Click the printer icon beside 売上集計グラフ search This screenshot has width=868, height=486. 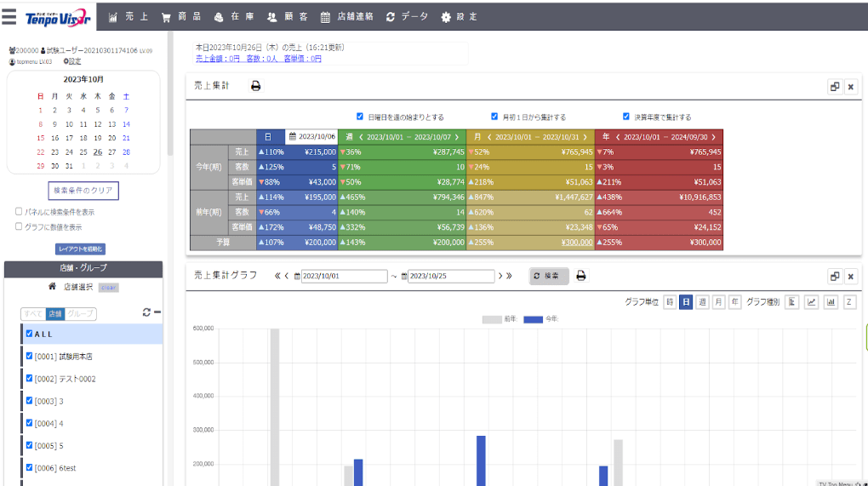[581, 276]
